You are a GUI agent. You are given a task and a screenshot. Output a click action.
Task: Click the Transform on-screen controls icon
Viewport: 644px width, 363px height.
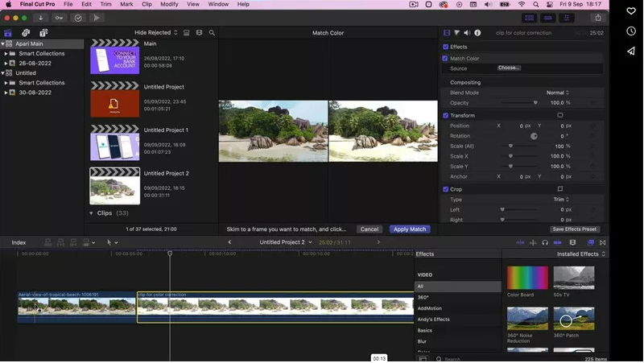[559, 115]
